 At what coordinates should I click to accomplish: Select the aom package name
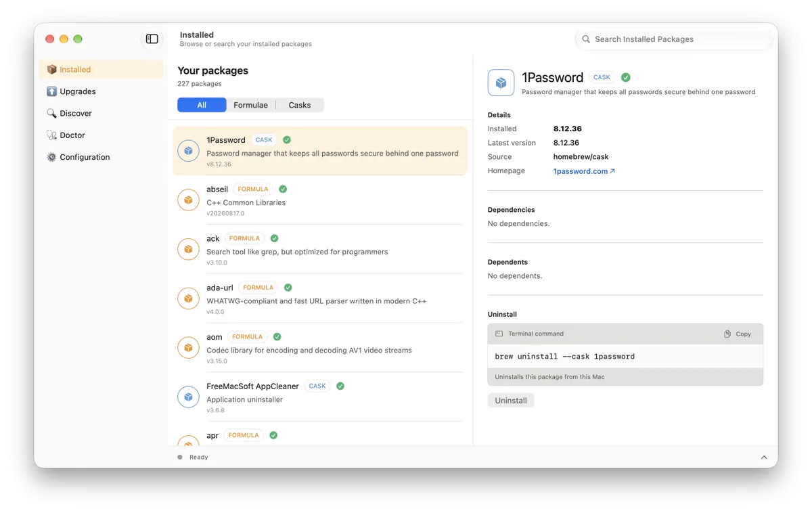pyautogui.click(x=215, y=337)
